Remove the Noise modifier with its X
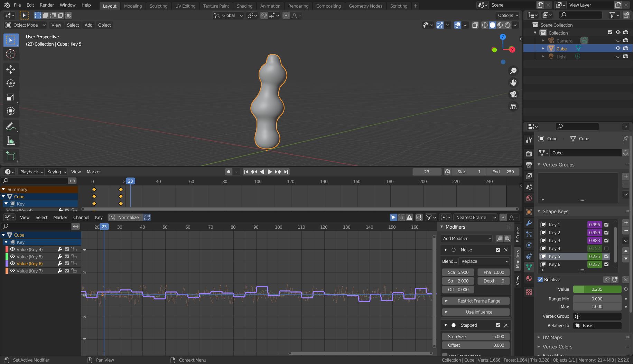The height and width of the screenshot is (364, 633). point(506,250)
